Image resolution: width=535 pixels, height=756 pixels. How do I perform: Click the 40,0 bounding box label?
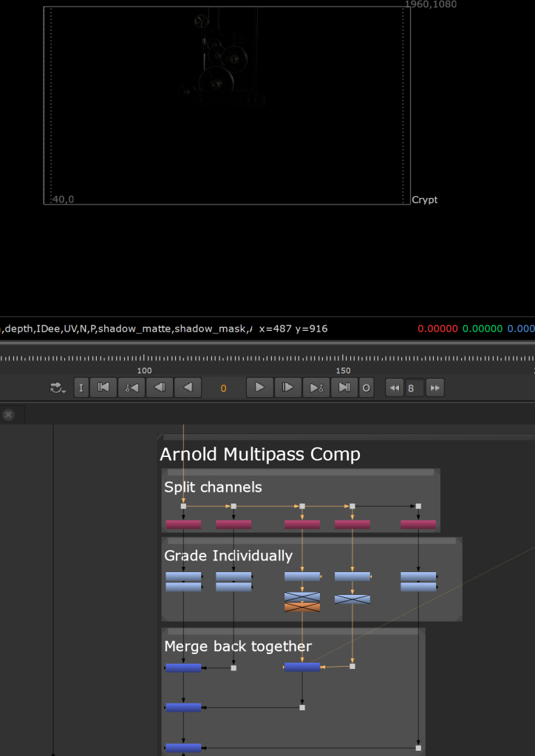pos(64,199)
